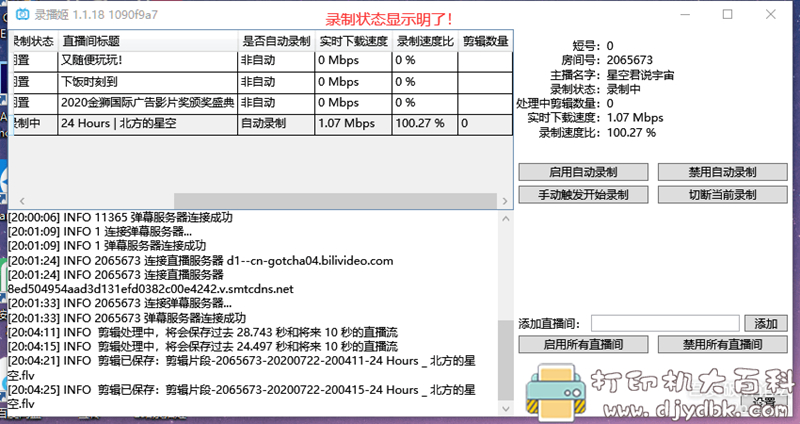Click log line 11365 弹幕服务器连接成功
The width and height of the screenshot is (800, 424).
coord(120,217)
